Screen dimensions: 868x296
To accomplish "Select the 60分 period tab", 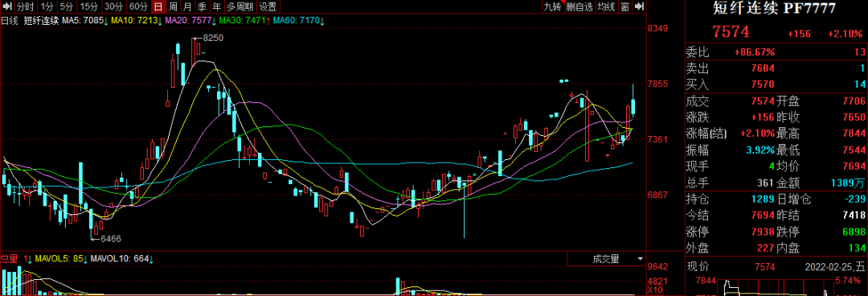I will (138, 6).
